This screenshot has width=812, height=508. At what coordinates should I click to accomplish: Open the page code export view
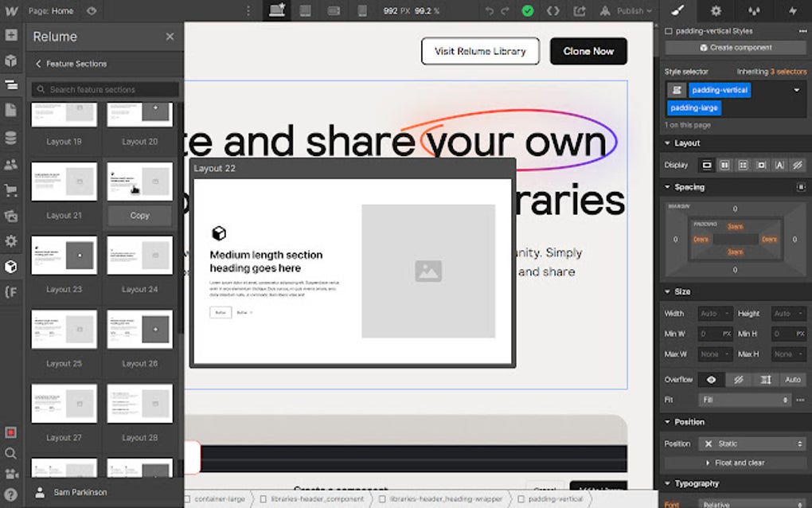coord(553,11)
